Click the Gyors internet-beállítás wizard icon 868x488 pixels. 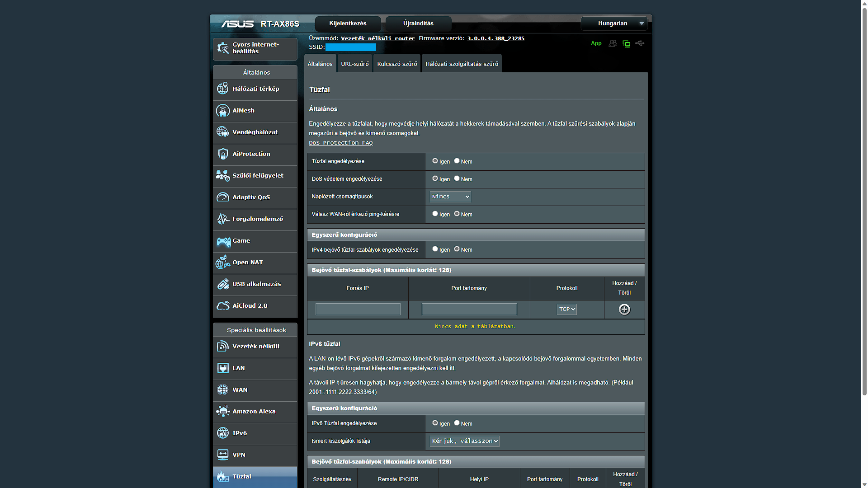(223, 48)
